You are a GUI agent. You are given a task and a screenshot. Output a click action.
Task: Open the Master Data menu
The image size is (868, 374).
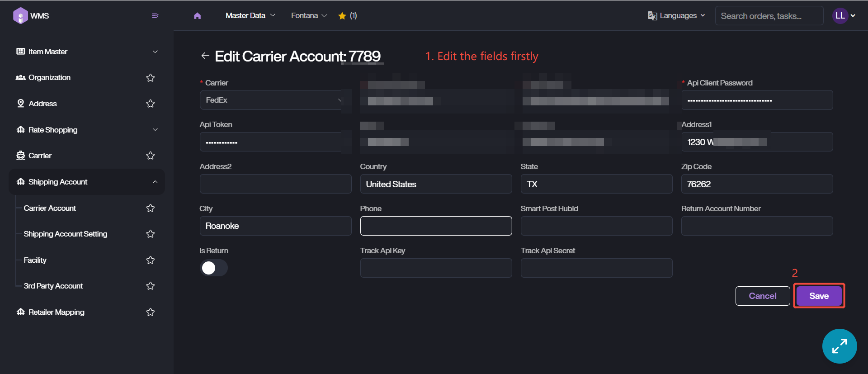[x=250, y=16]
